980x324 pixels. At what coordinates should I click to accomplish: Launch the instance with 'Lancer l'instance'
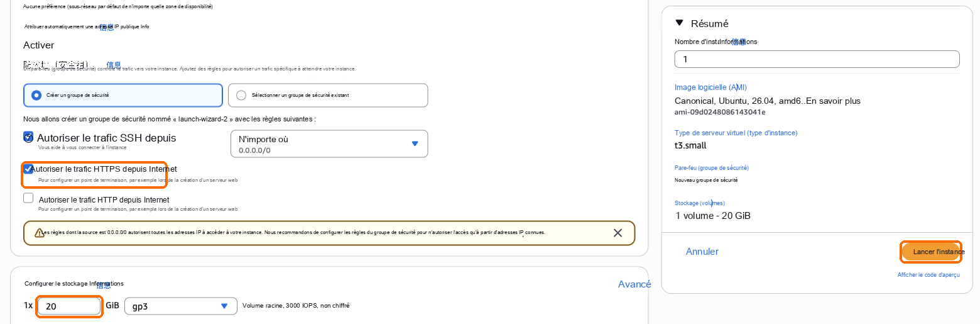tap(931, 252)
